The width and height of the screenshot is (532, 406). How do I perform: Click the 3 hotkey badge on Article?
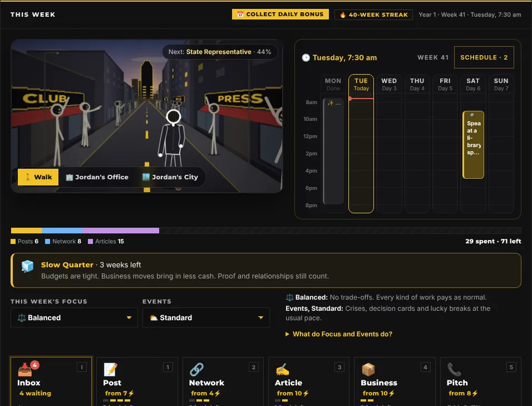pyautogui.click(x=339, y=367)
